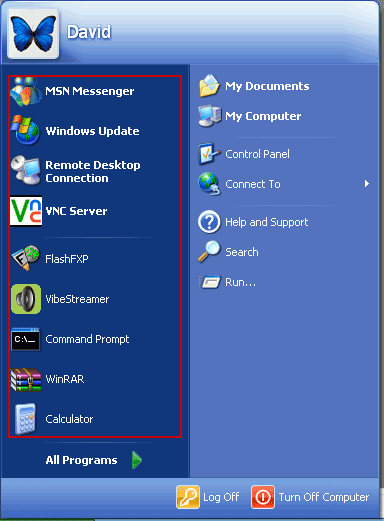Choose Remote Desktop Connection label
The image size is (384, 521).
93,171
